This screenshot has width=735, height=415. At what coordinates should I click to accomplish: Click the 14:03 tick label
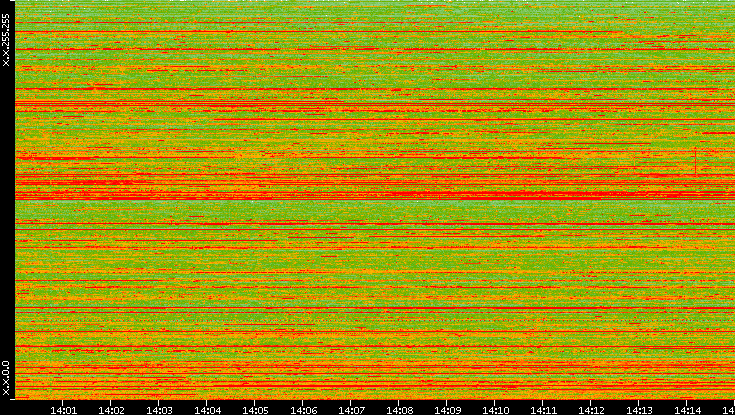pyautogui.click(x=159, y=410)
